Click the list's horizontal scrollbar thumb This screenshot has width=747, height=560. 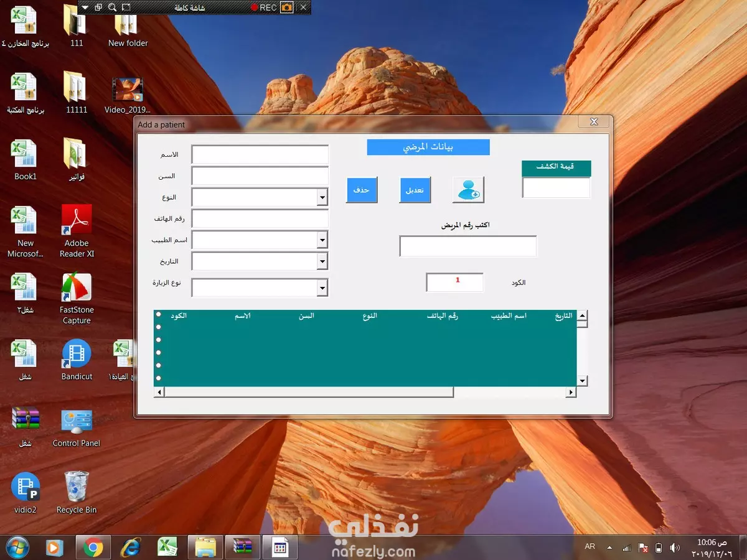pos(309,392)
